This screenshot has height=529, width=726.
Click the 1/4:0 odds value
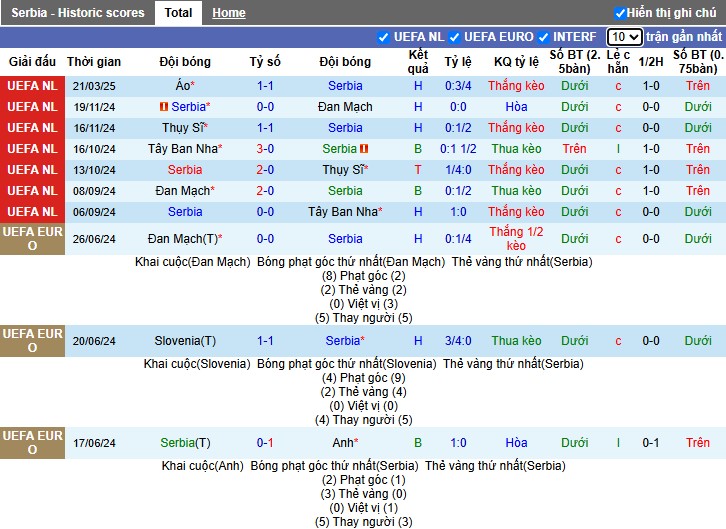(x=458, y=170)
